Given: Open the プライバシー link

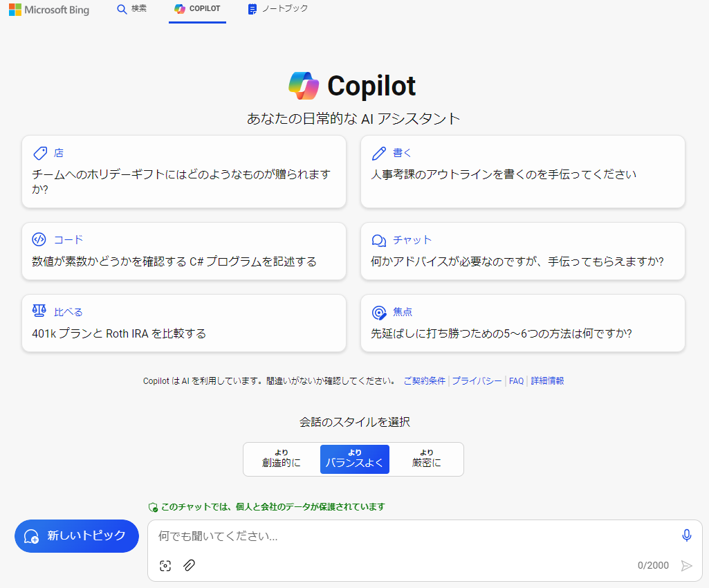Looking at the screenshot, I should (x=477, y=381).
